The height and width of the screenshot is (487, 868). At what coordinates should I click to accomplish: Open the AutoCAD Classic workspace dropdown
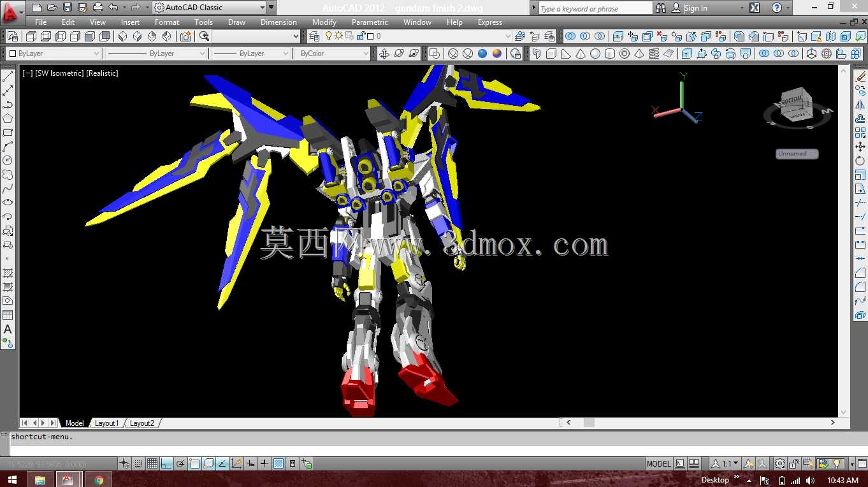click(x=209, y=8)
